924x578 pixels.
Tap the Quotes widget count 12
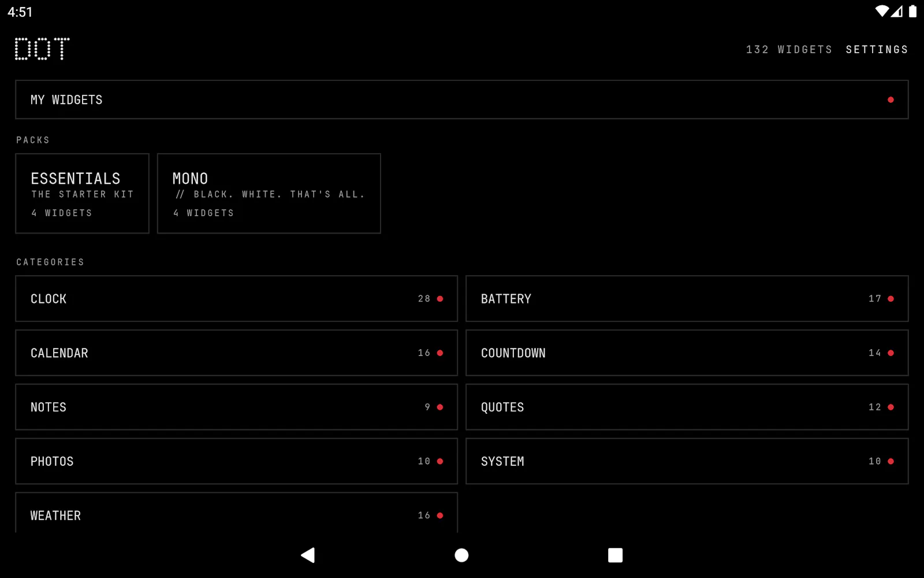click(x=875, y=407)
